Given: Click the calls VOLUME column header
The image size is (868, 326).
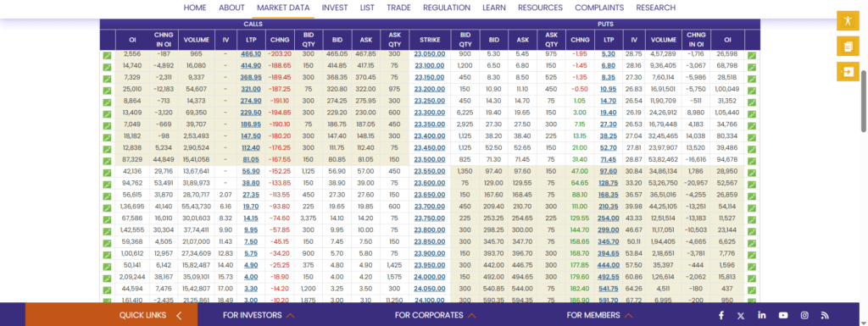Looking at the screenshot, I should pyautogui.click(x=197, y=40).
